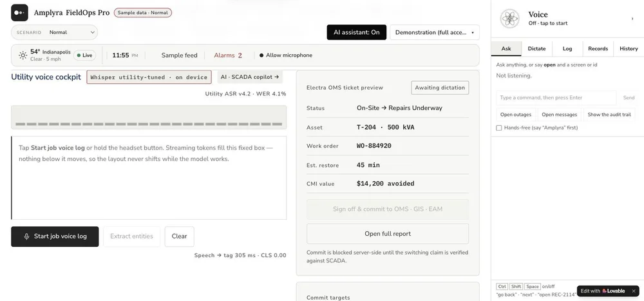Click Whisper utility-tuned on device badge

(149, 77)
